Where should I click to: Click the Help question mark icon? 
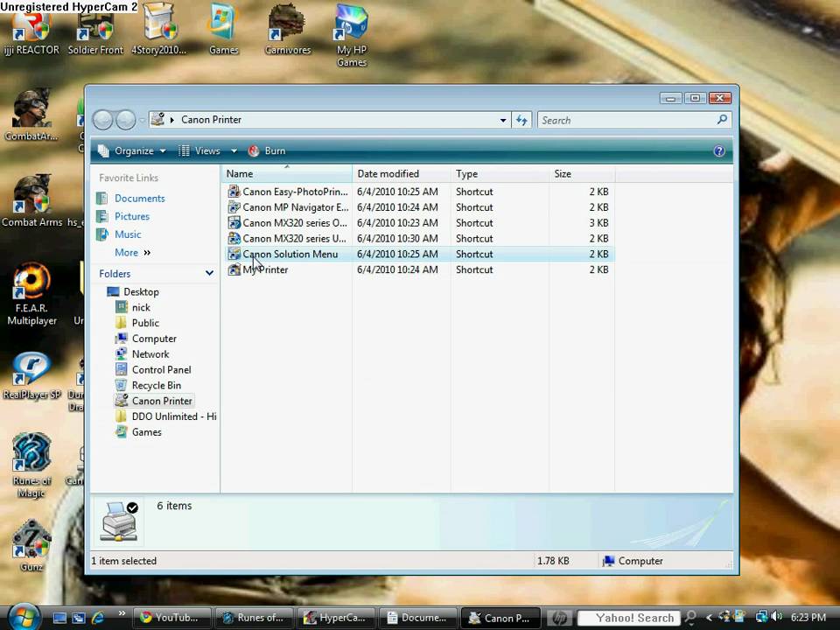(x=719, y=150)
